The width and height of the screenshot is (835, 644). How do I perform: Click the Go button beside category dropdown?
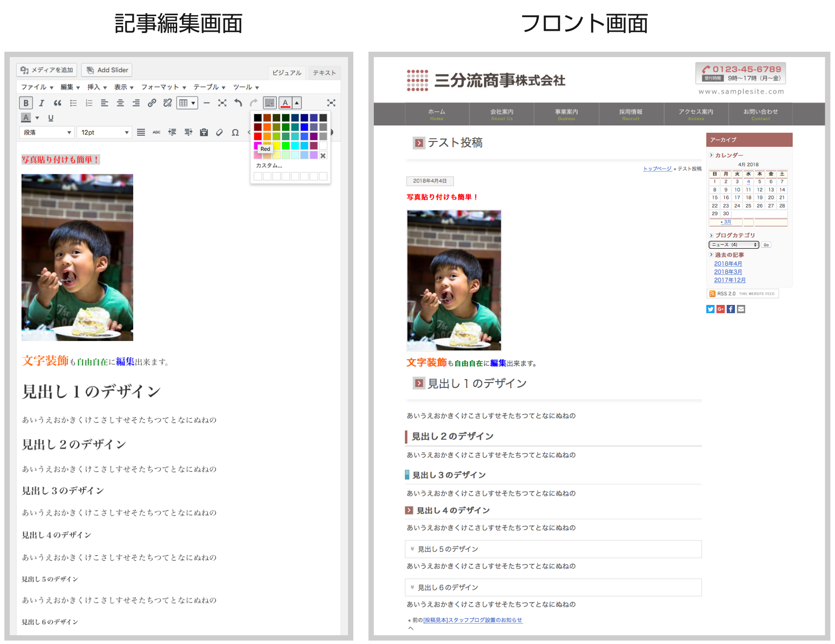766,245
